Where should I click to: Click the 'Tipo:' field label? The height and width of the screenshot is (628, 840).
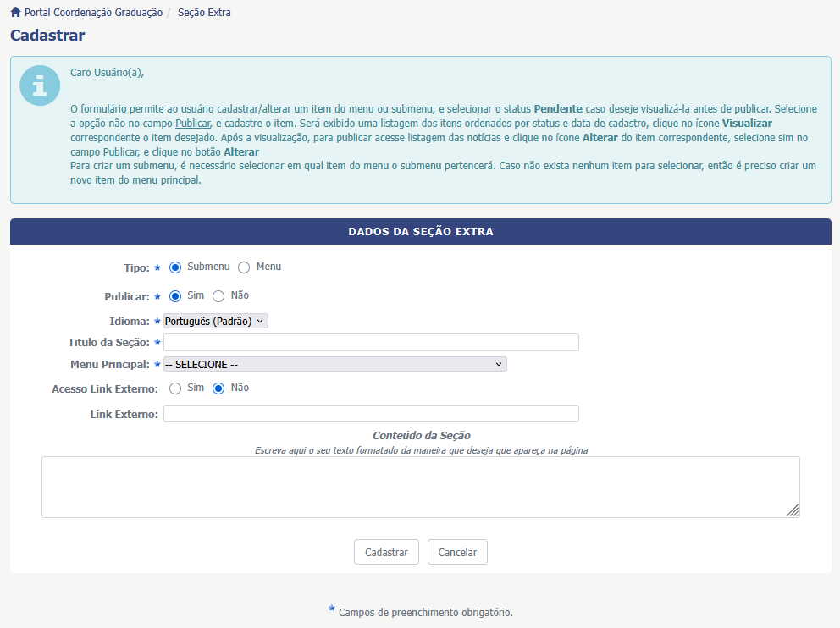136,267
